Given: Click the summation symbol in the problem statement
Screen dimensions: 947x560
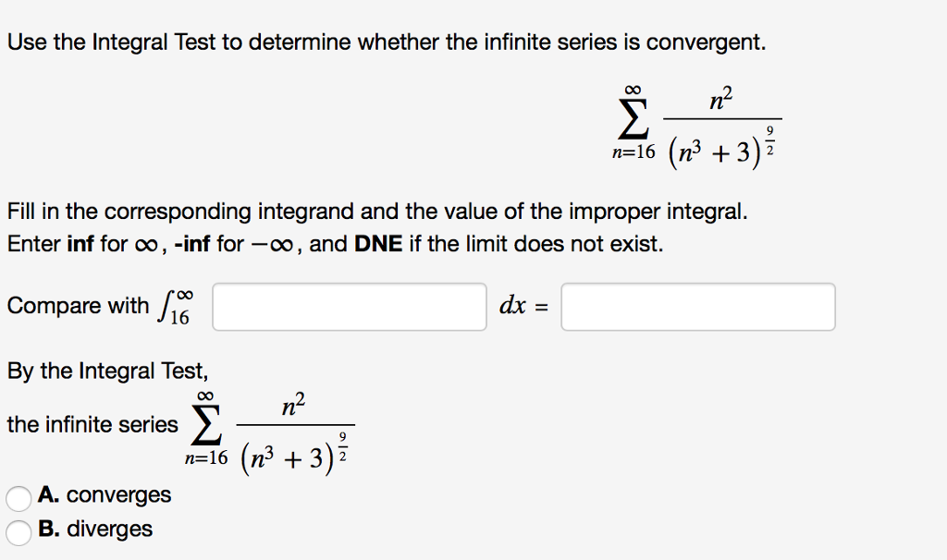Looking at the screenshot, I should [x=632, y=118].
